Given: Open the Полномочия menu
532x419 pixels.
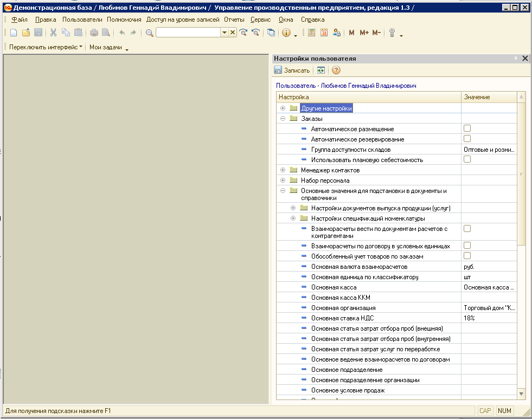Looking at the screenshot, I should click(124, 20).
